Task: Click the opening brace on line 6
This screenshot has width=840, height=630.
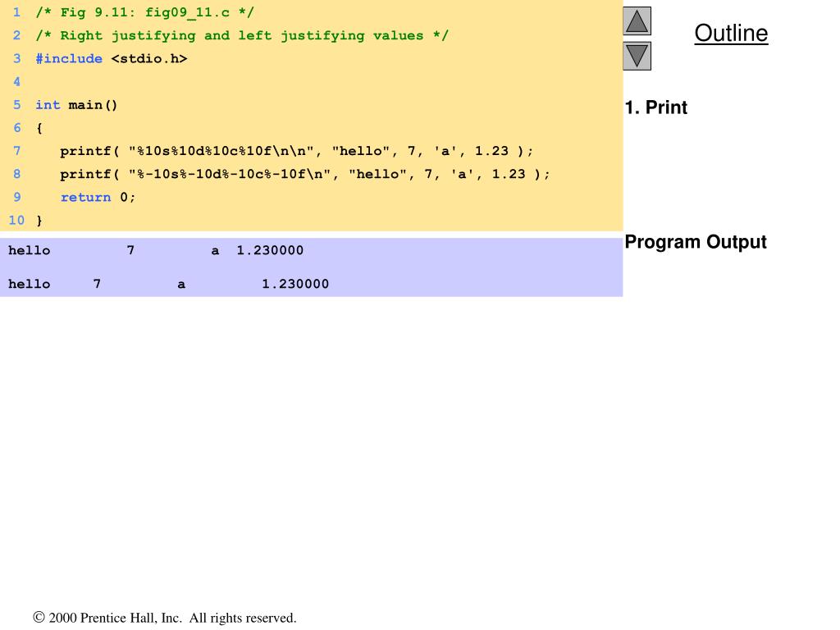Action: point(39,128)
